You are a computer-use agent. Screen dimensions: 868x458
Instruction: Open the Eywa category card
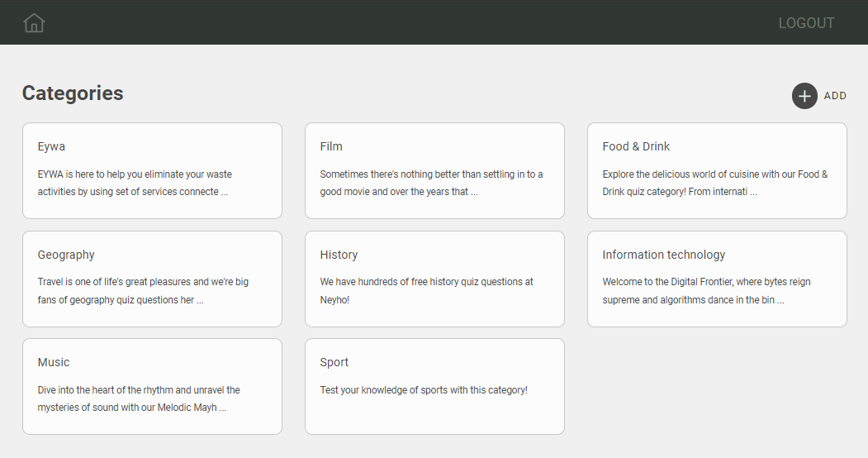[152, 170]
